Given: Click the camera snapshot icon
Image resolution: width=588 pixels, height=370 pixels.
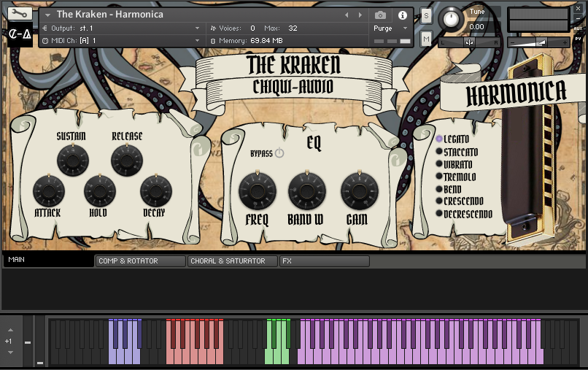Looking at the screenshot, I should click(380, 15).
